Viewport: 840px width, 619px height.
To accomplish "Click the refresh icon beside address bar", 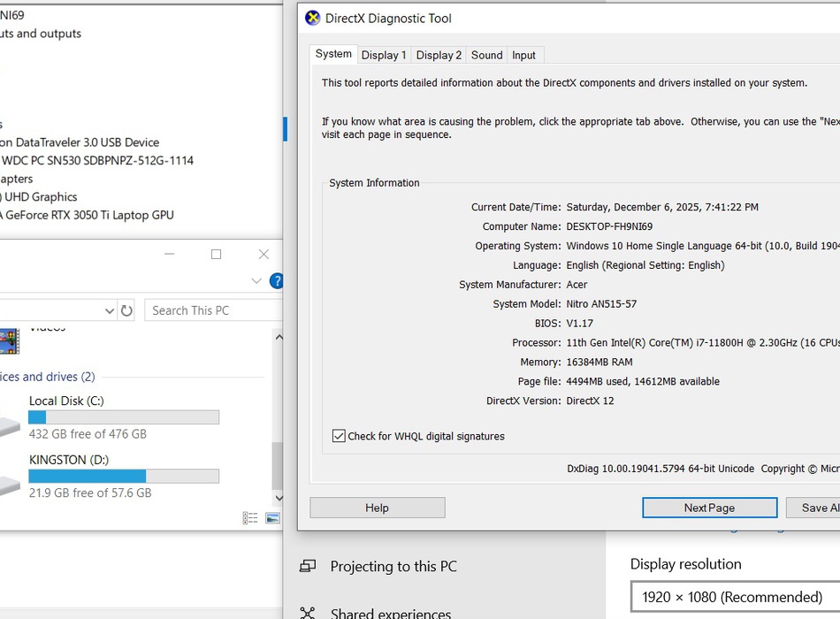I will coord(126,310).
